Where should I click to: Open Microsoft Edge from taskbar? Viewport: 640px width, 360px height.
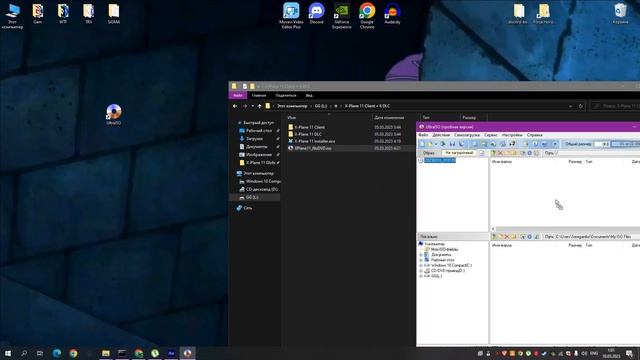point(57,353)
